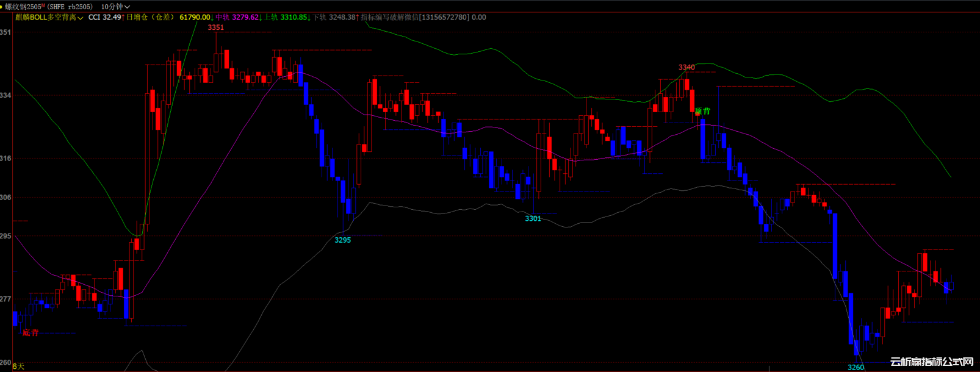This screenshot has height=372, width=980.
Task: Click the 3301 low price label
Action: [533, 218]
